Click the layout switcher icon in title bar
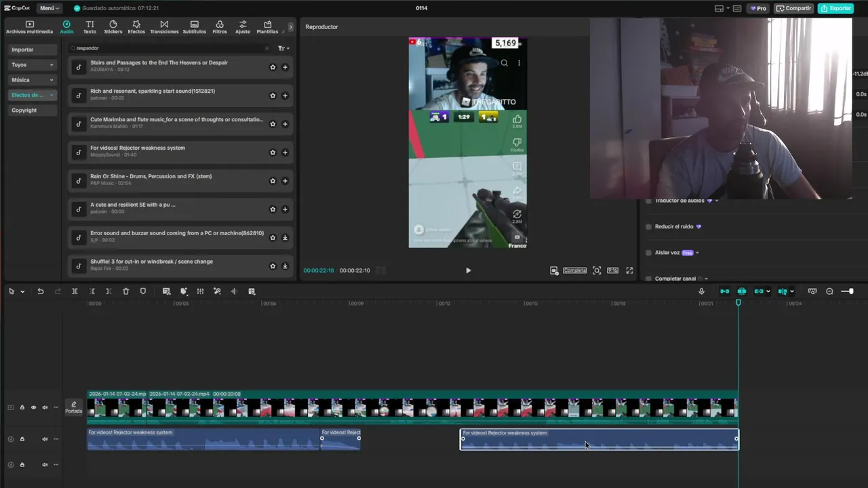Screen dimensions: 868x488 click(719, 8)
